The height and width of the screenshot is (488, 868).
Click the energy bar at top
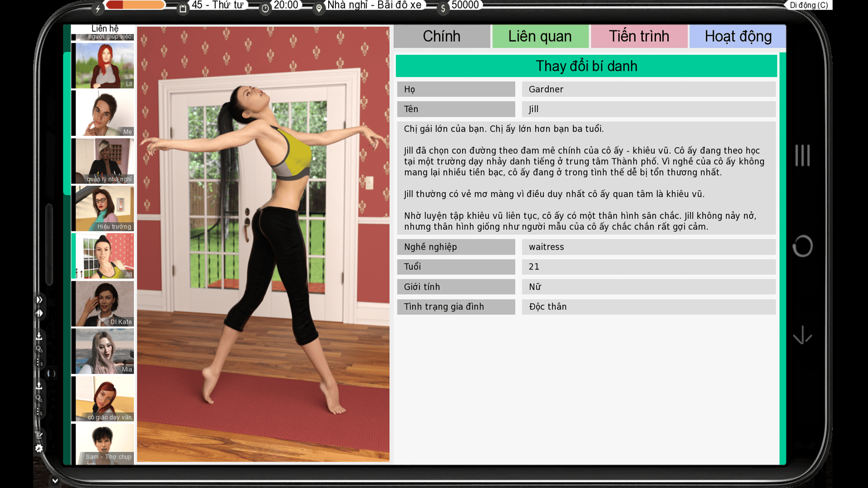[135, 5]
